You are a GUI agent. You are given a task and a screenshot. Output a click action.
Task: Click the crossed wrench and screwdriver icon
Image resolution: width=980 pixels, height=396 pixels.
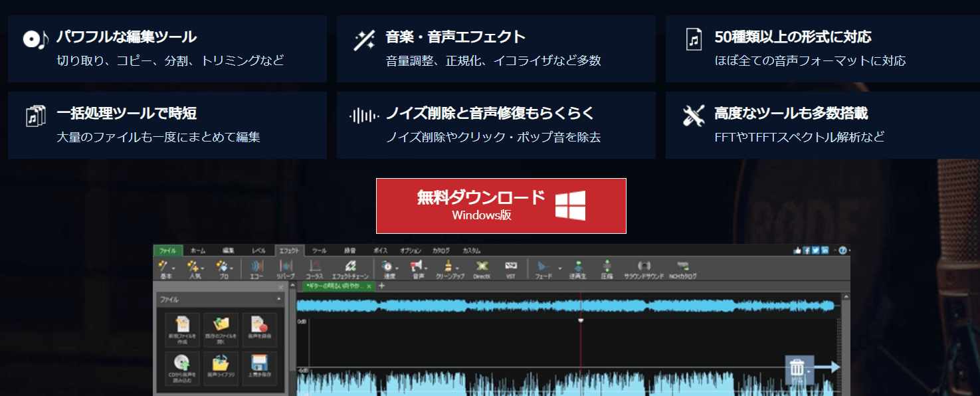coord(694,116)
